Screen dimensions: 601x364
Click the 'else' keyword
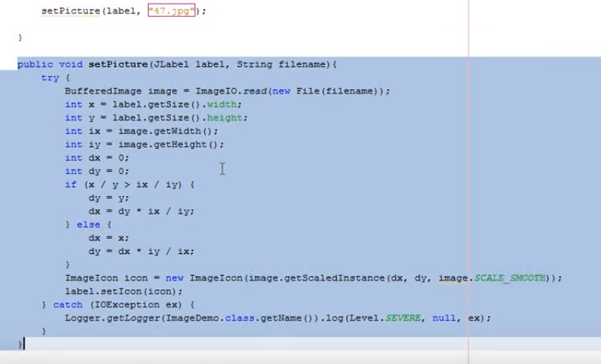pyautogui.click(x=88, y=224)
